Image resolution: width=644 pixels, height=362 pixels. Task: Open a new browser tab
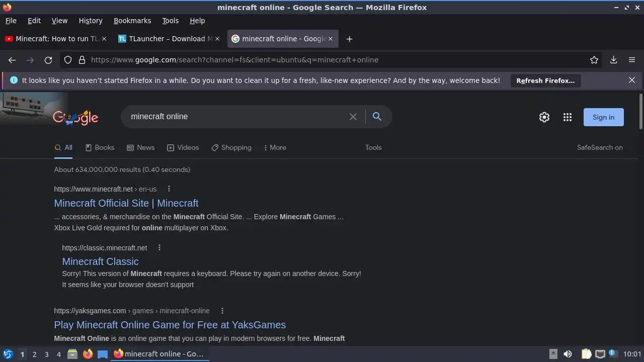[x=349, y=39]
